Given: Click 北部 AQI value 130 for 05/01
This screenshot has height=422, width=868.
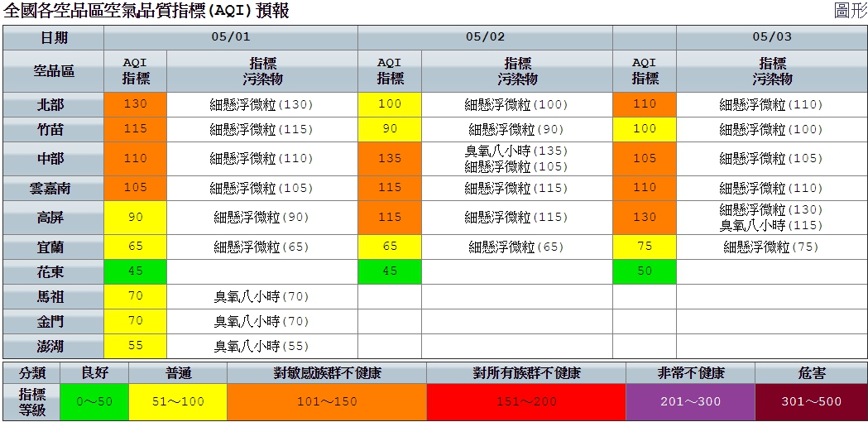Looking at the screenshot, I should pyautogui.click(x=136, y=104).
